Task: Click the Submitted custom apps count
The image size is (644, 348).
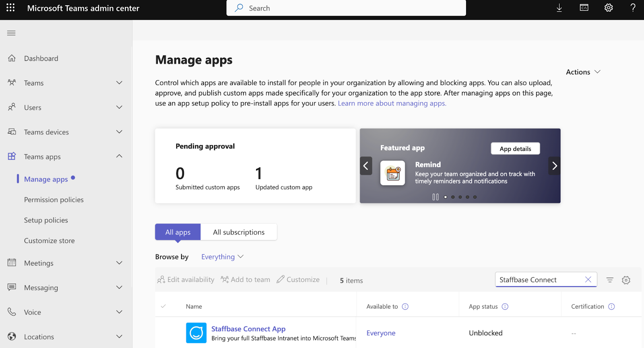Action: pos(180,173)
